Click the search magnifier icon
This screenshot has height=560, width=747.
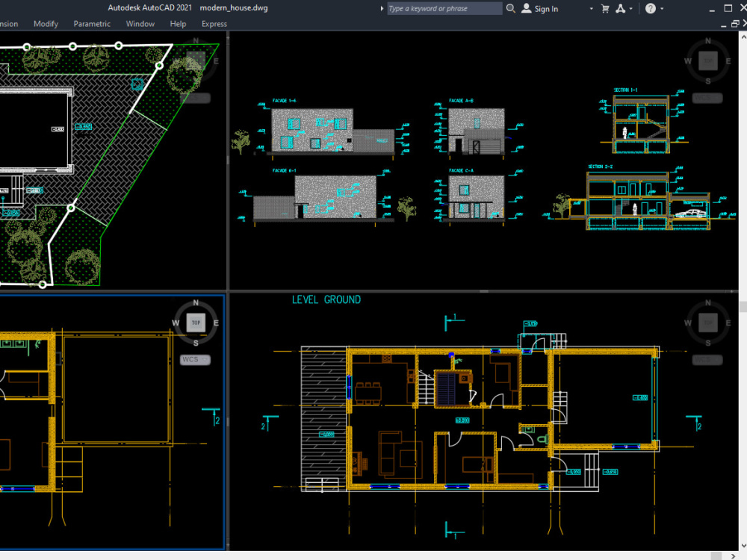511,8
